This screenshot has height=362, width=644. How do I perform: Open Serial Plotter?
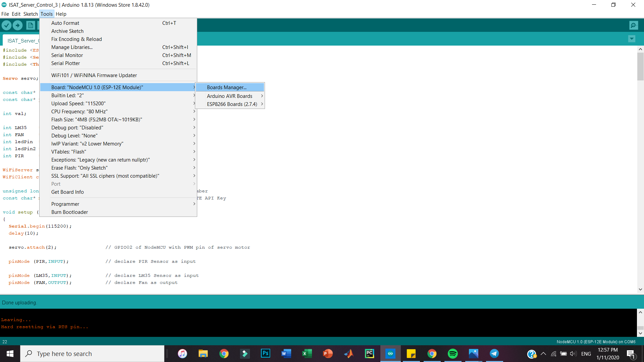[118, 63]
